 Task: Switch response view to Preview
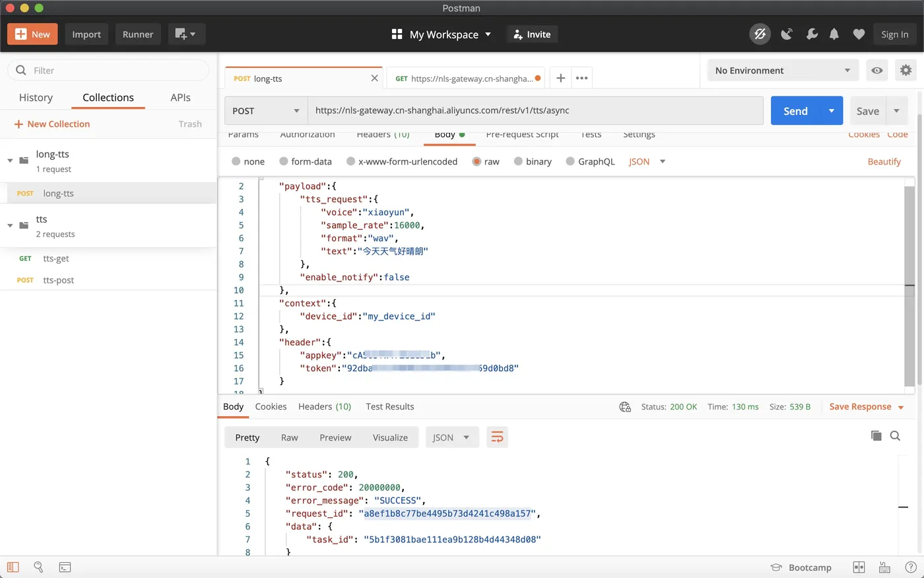click(x=335, y=437)
